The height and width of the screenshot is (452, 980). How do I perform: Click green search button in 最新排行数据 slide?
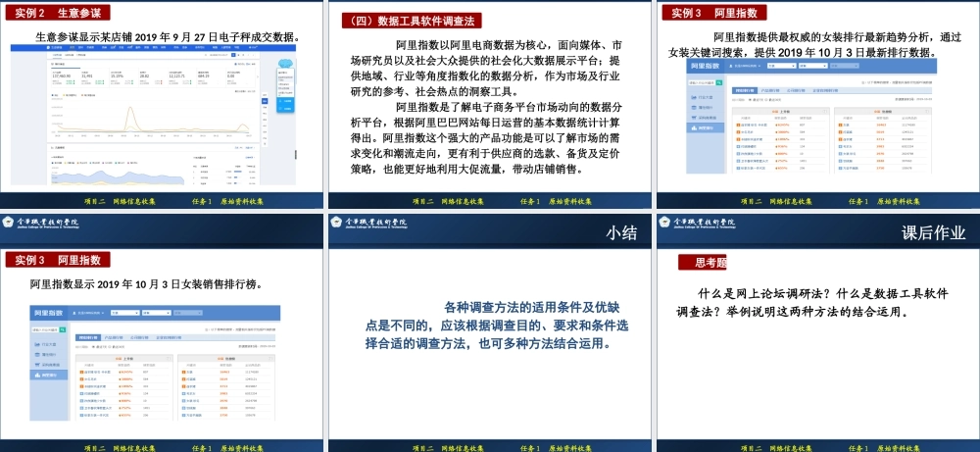pos(719,82)
